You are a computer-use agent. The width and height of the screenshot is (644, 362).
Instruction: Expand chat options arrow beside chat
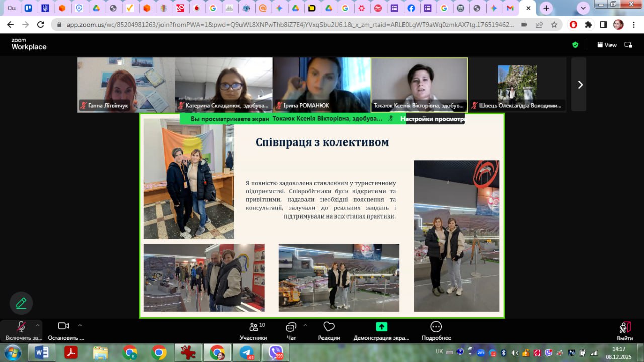tap(305, 325)
